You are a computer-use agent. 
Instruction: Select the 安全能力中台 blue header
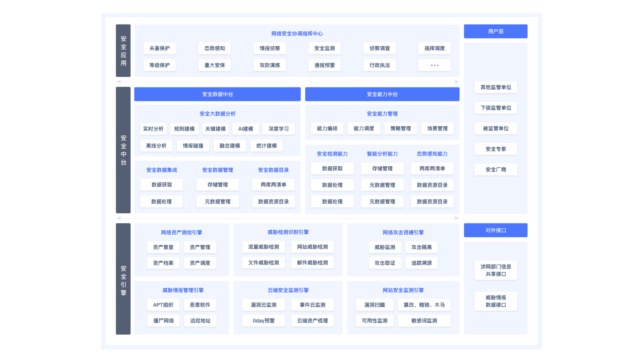(382, 94)
